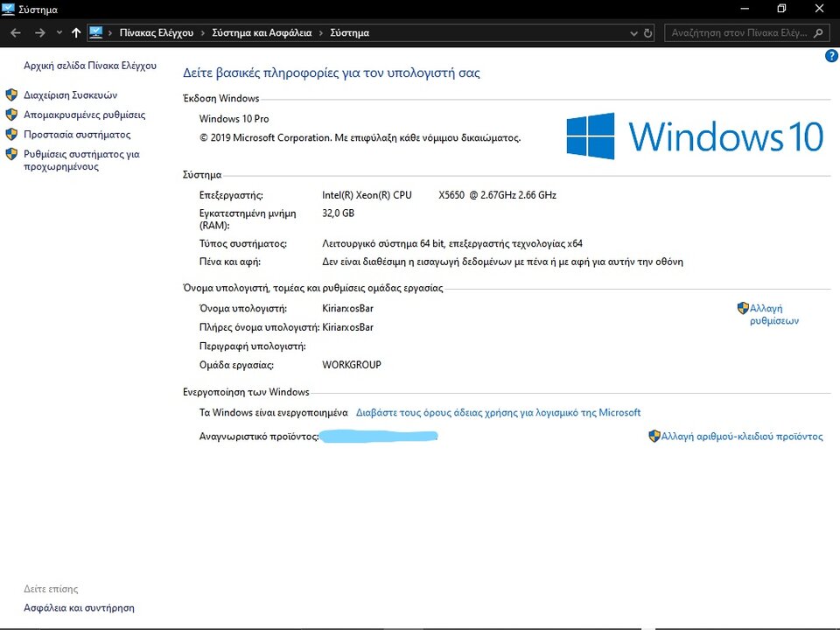This screenshot has height=630, width=840.
Task: Click Αλλαγή αριθμού-κλειδιού προϊόντος link
Action: click(x=742, y=437)
